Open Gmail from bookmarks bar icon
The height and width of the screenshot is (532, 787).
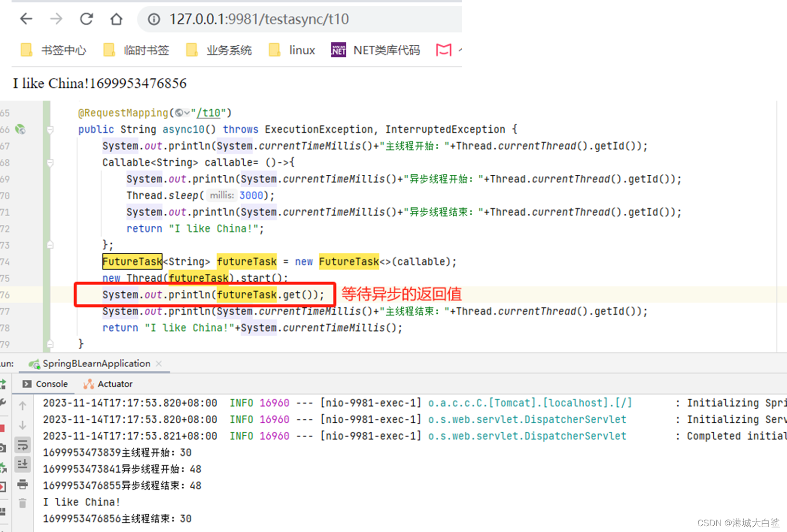tap(443, 50)
